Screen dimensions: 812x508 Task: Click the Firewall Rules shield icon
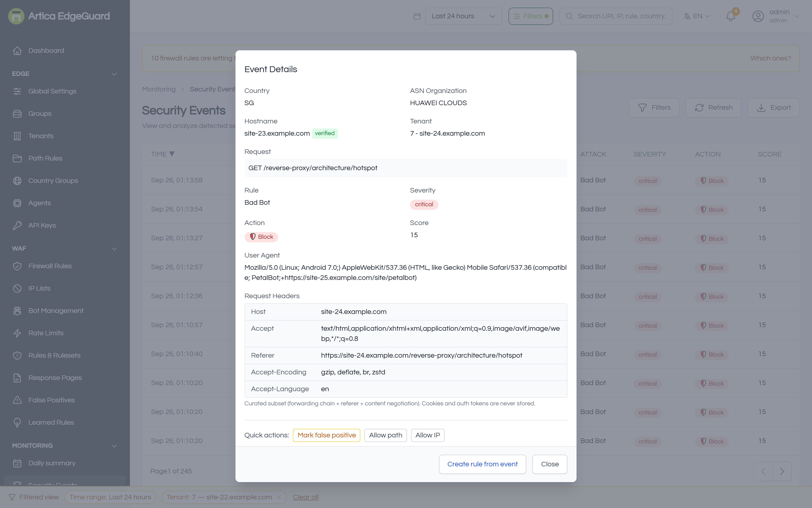coord(17,266)
